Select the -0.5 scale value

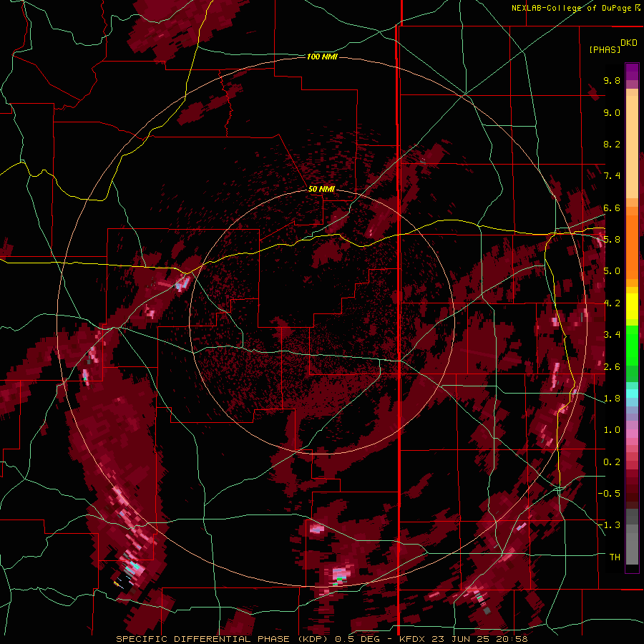609,494
